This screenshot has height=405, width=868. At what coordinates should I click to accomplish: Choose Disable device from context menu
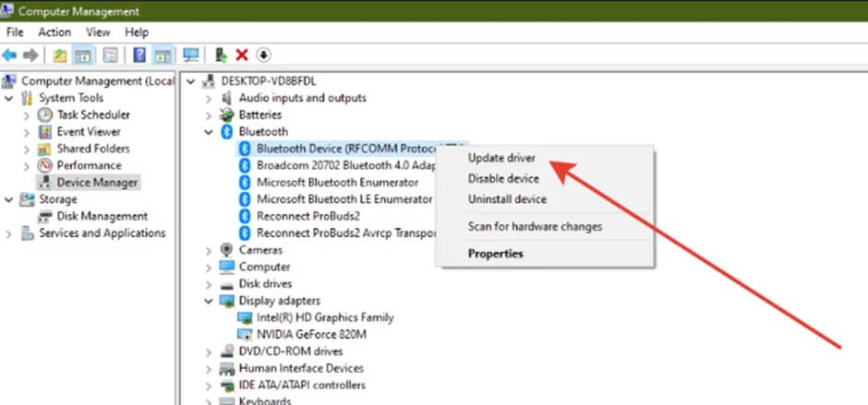(503, 178)
